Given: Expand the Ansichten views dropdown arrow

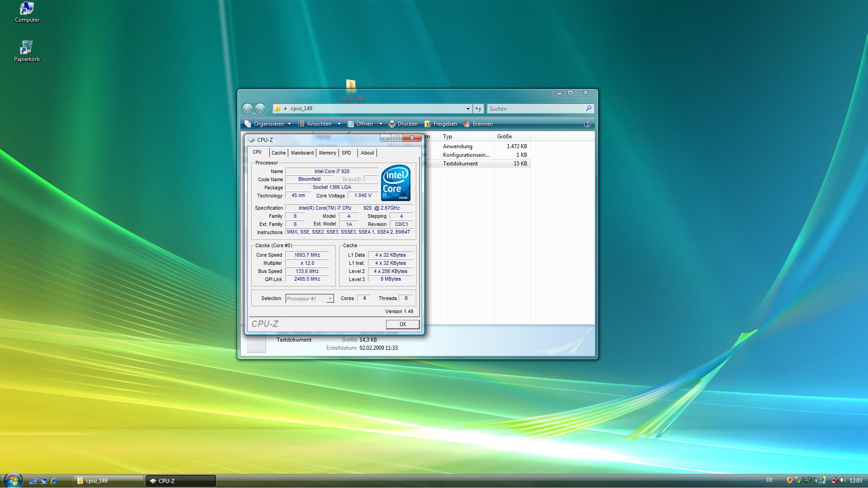Looking at the screenshot, I should tap(339, 124).
